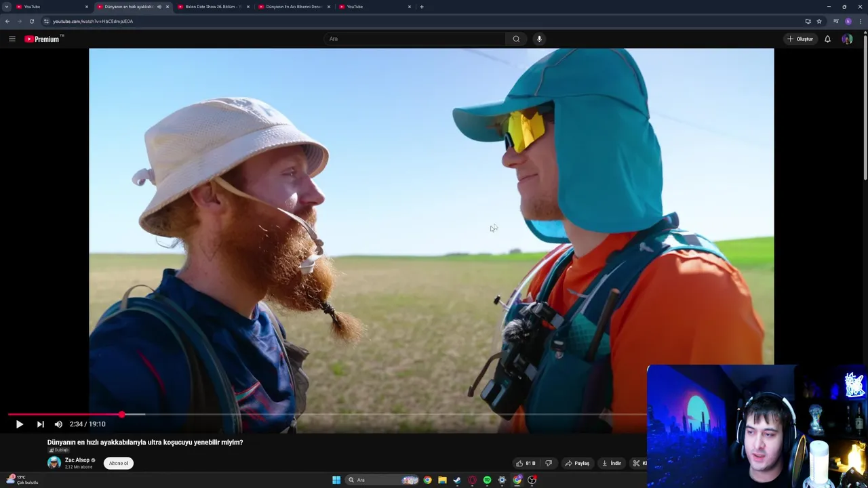Like the video with 81 B
The image size is (868, 488).
pos(526,464)
